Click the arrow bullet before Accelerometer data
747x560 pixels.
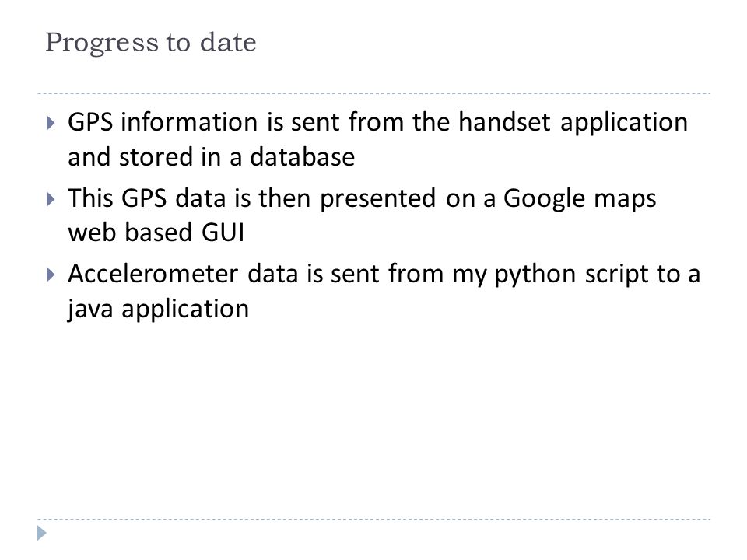pyautogui.click(x=51, y=275)
